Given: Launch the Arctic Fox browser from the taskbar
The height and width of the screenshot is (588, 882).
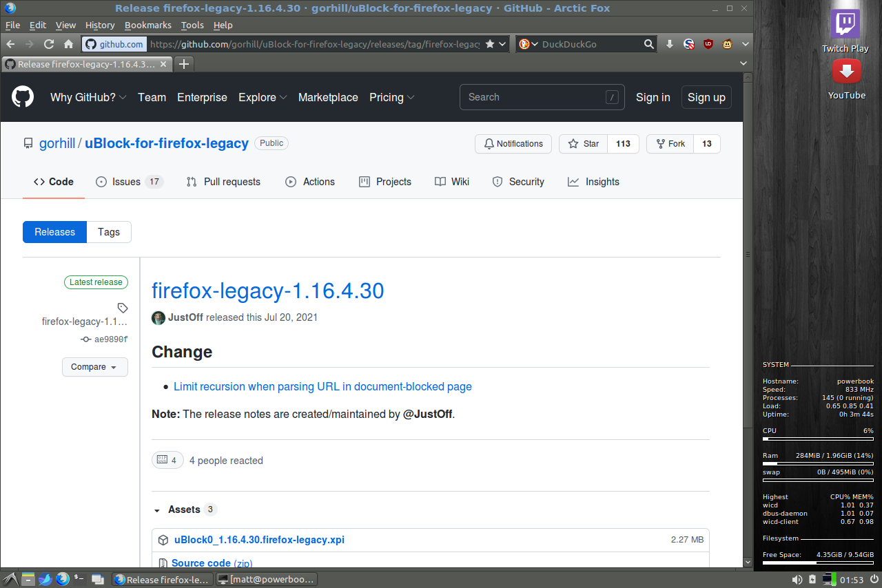Looking at the screenshot, I should tap(63, 579).
